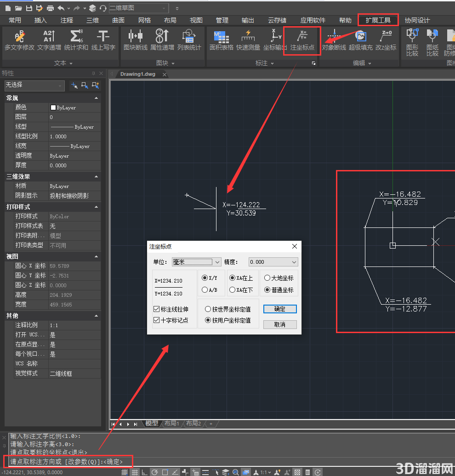
Task: Open the 多文字修改 text tool
Action: coord(19,40)
